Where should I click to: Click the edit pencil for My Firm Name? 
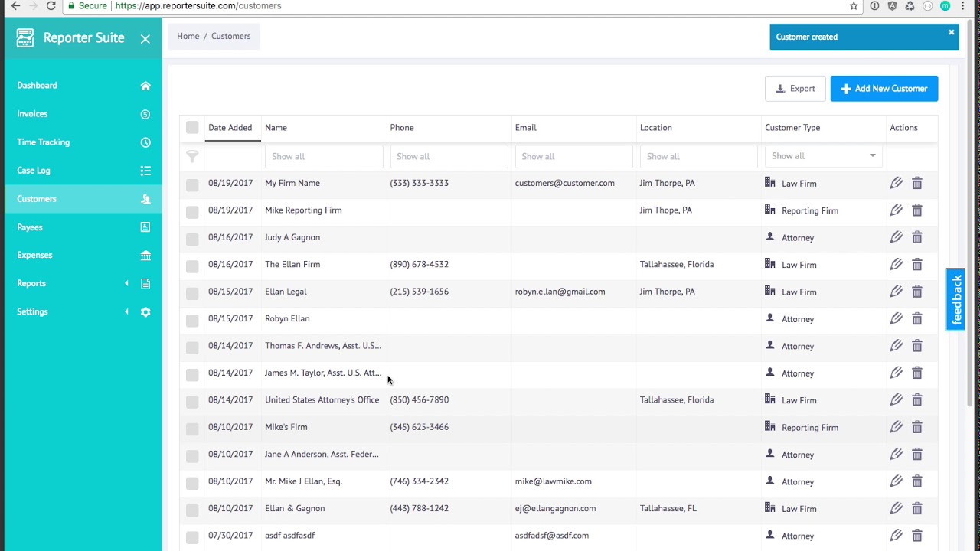tap(896, 183)
